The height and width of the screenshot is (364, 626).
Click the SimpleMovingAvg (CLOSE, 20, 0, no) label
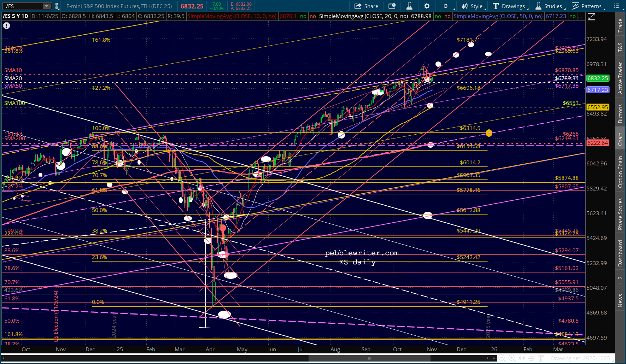[363, 16]
